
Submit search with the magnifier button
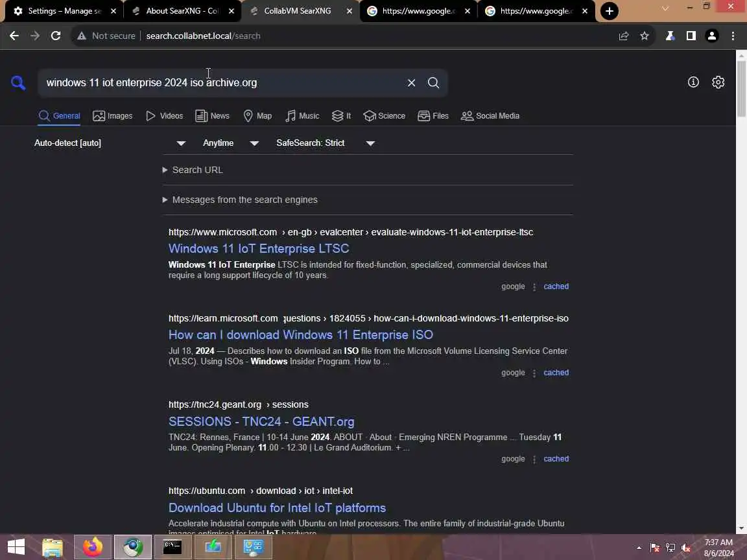433,83
